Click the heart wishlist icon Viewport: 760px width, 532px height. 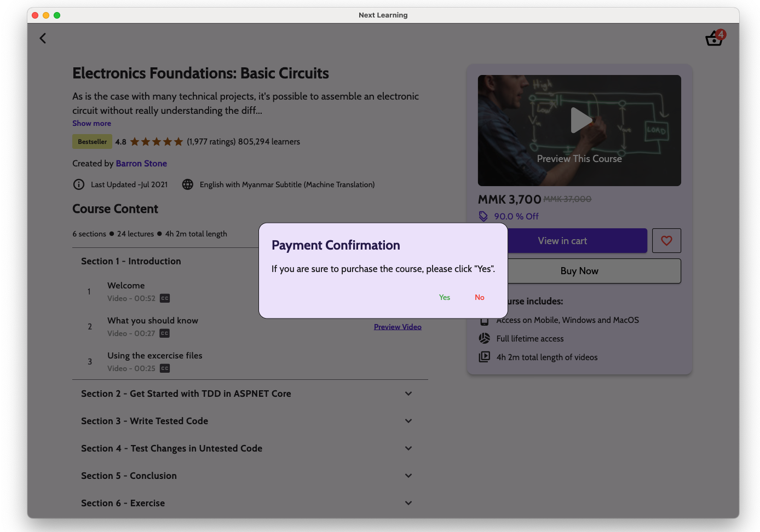[666, 241]
